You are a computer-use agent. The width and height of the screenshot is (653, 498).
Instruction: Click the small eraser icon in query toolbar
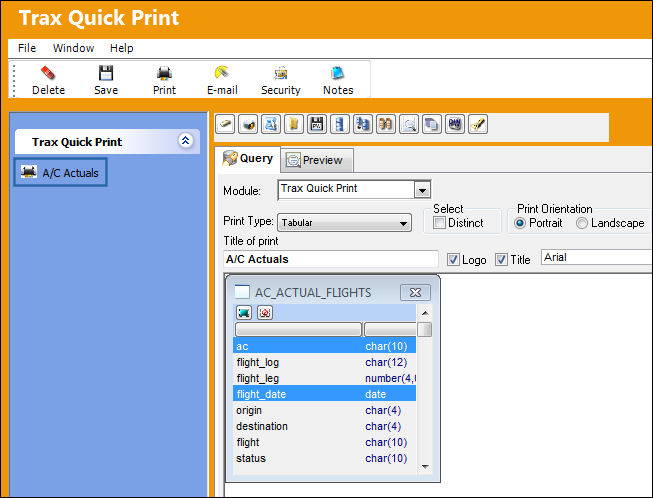[x=225, y=124]
